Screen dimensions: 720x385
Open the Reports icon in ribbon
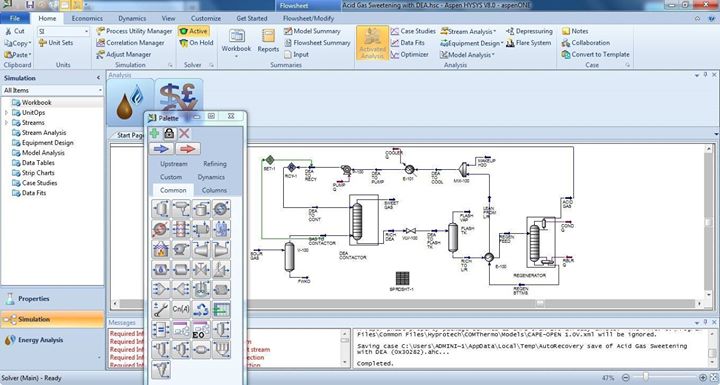pyautogui.click(x=268, y=41)
